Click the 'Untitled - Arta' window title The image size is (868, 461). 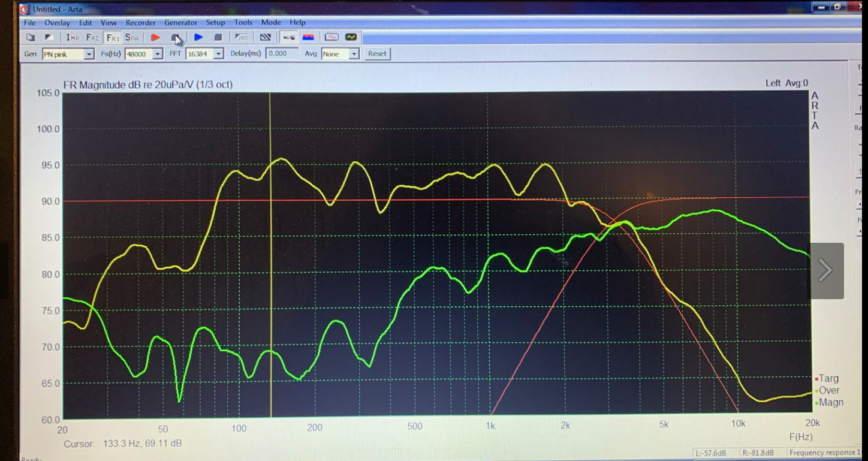[58, 9]
